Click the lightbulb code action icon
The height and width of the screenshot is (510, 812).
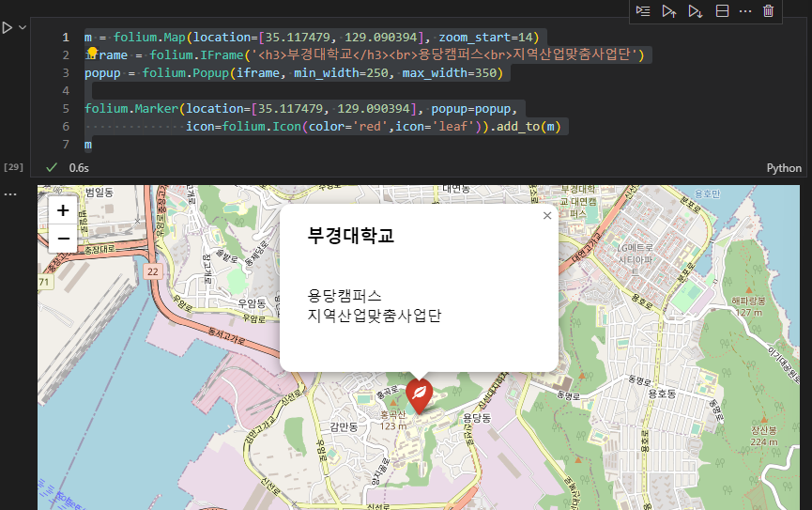92,53
